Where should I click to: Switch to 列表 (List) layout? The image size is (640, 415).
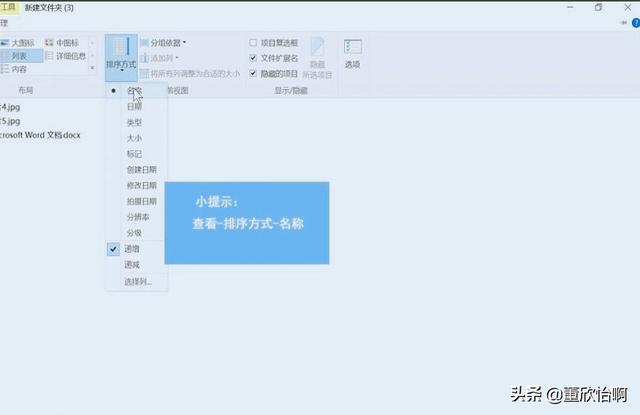(x=20, y=57)
